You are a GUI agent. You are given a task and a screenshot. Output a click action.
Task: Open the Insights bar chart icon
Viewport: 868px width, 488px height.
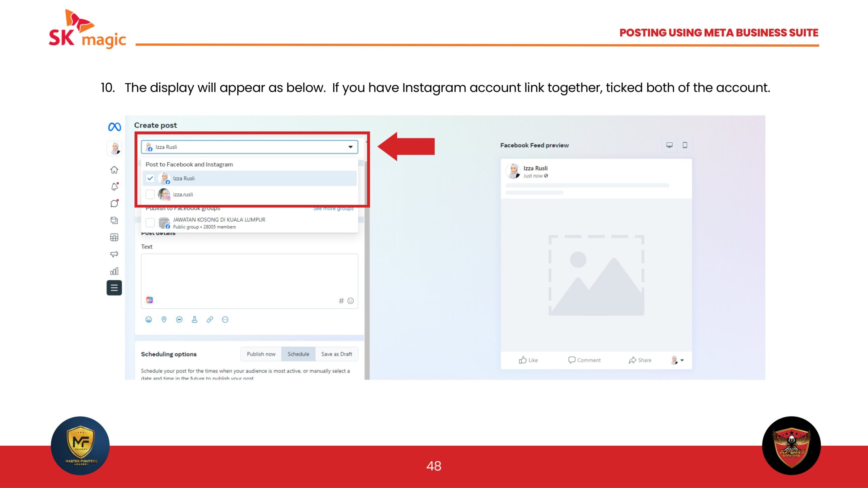pos(114,271)
